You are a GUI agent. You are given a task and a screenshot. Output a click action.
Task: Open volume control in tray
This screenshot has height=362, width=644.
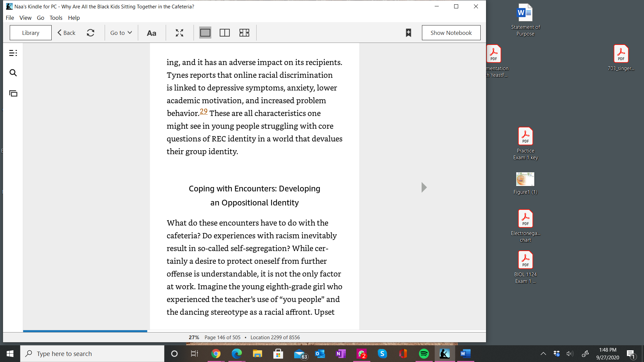[x=570, y=354]
